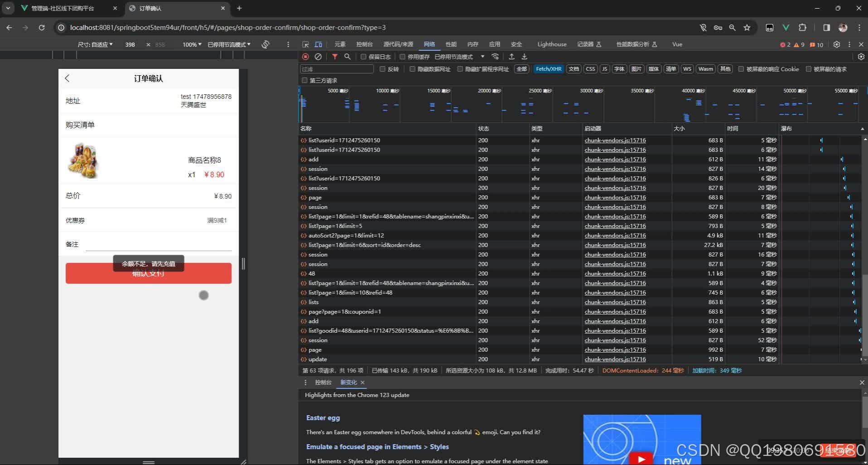Open network conditions wifi icon

tap(495, 57)
